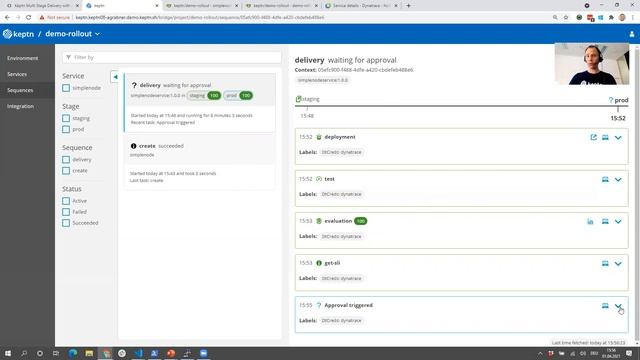
Task: Expand the evaluation task row
Action: (x=618, y=222)
